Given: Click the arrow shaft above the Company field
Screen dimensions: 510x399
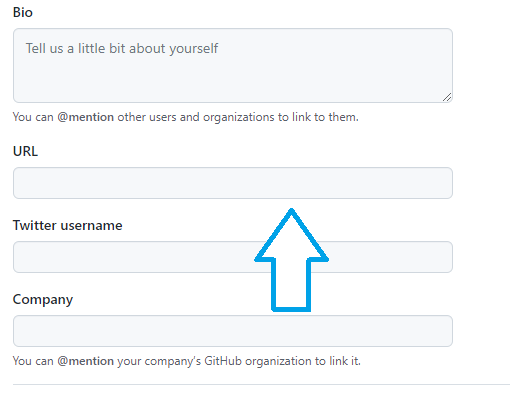Looking at the screenshot, I should click(291, 285).
